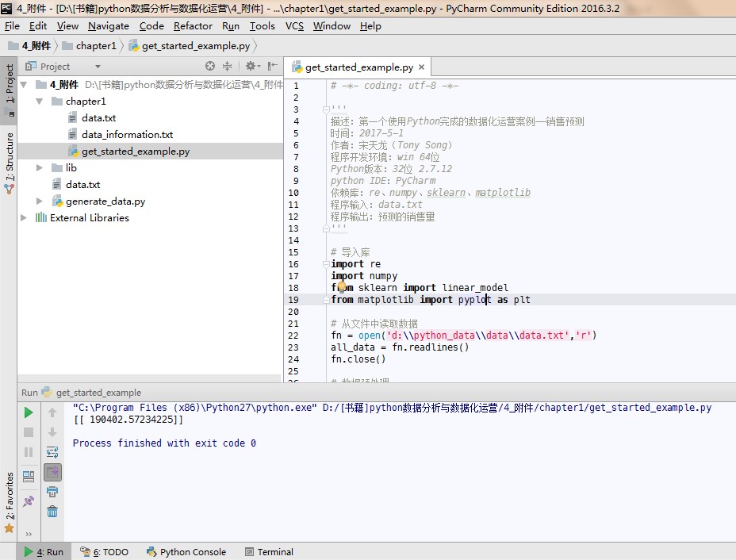Expand the External Libraries node
The width and height of the screenshot is (736, 560).
pyautogui.click(x=24, y=218)
